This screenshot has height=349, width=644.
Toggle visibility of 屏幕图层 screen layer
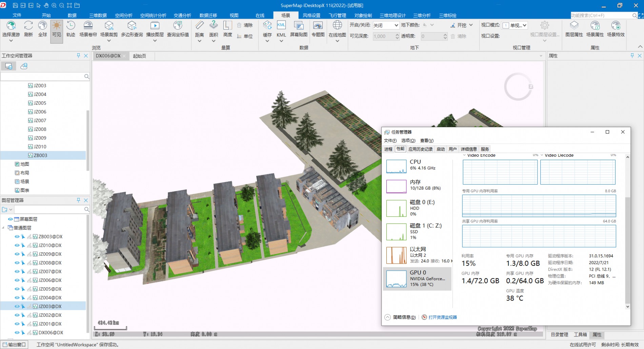[10, 219]
